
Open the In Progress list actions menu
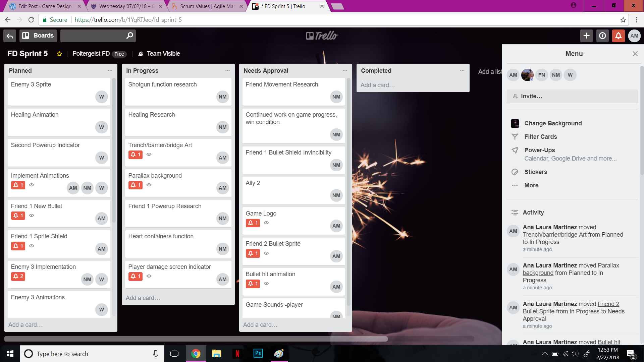pos(228,70)
